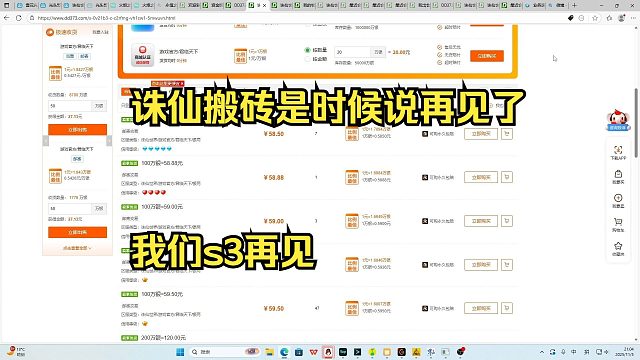Click 立即购买 for the ¥59.50 listing
The width and height of the screenshot is (640, 360).
[481, 308]
